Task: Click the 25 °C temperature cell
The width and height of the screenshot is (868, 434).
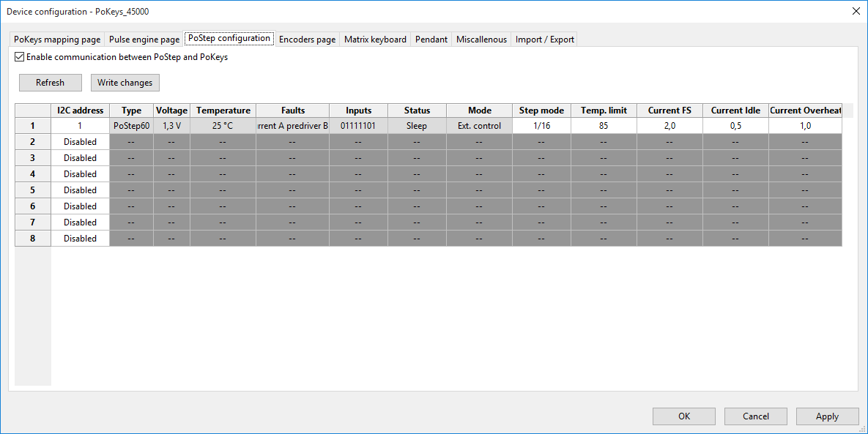Action: [223, 126]
